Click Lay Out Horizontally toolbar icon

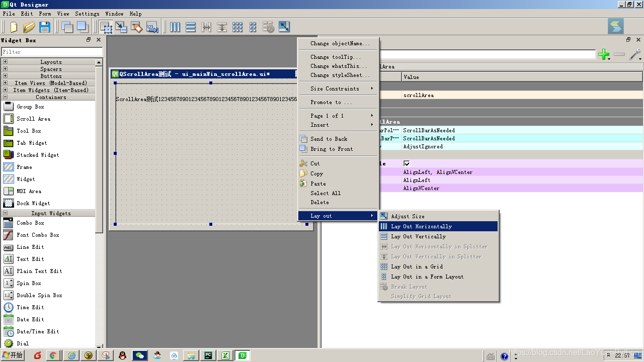(x=175, y=27)
